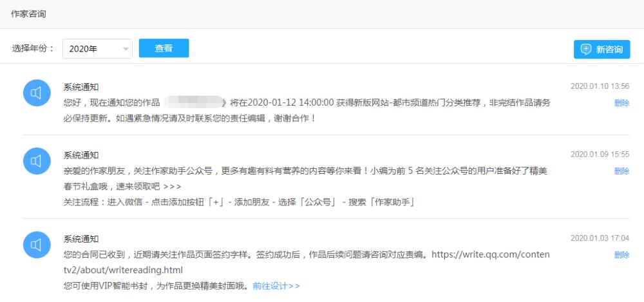This screenshot has width=644, height=302.
Task: Click the text 您的合同已收到 message line
Action: tap(307, 255)
